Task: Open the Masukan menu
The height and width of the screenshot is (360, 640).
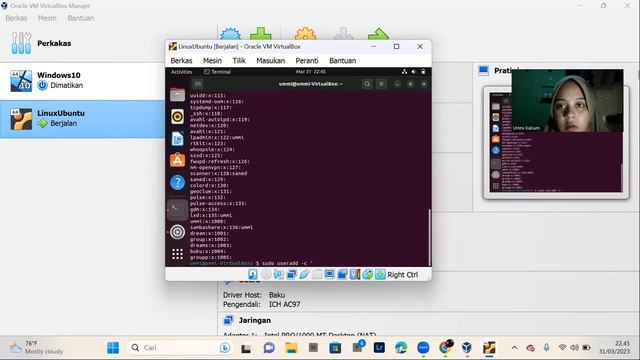Action: pos(271,60)
